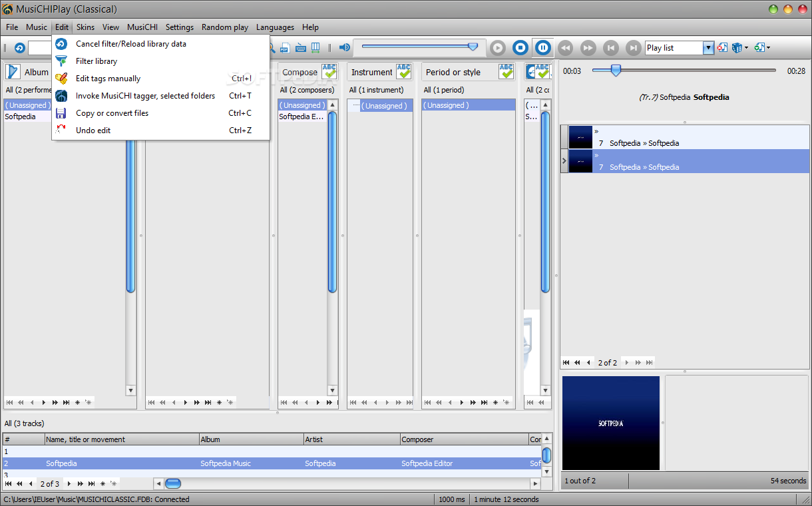
Task: Open the Random play menu
Action: point(225,27)
